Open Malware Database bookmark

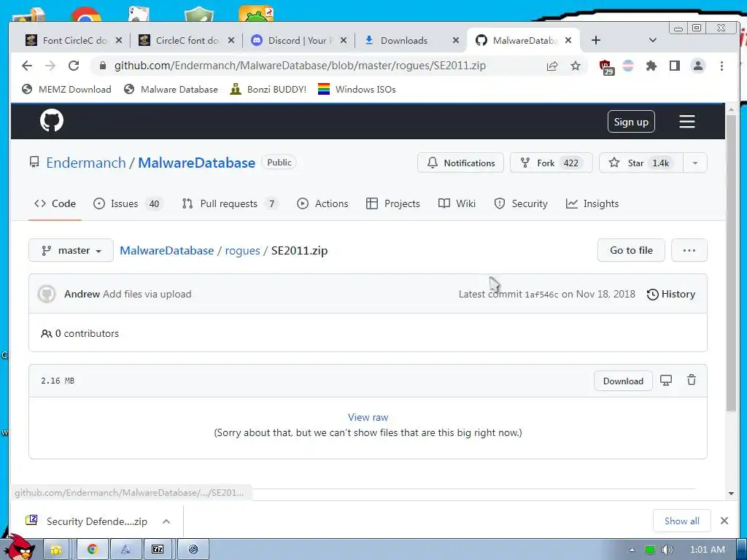(x=171, y=89)
